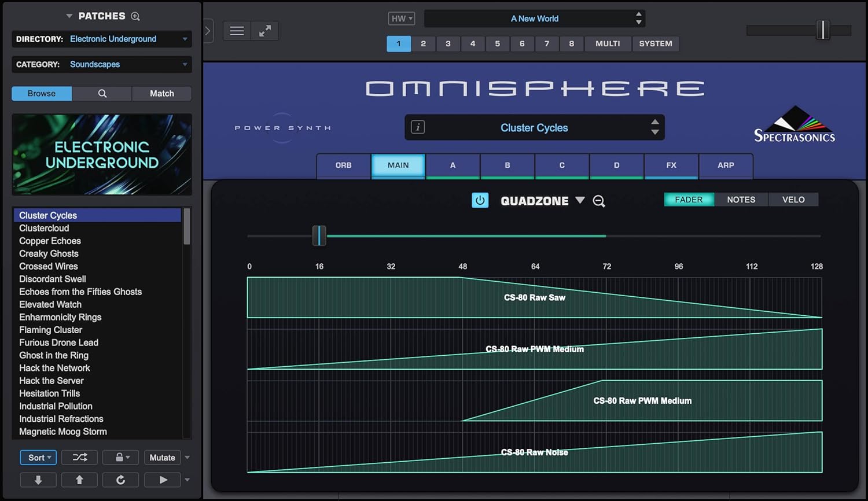Click the patch info 'i' icon
This screenshot has width=868, height=501.
(418, 127)
